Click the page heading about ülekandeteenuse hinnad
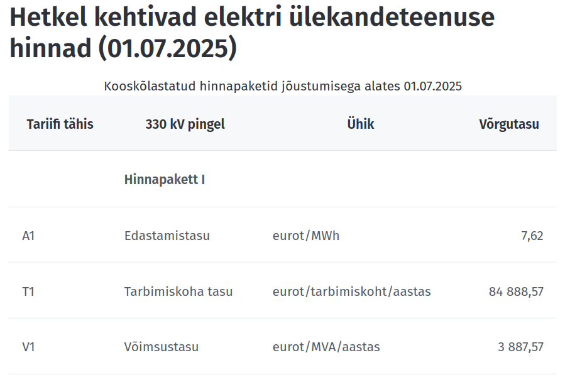The height and width of the screenshot is (392, 570). point(252,32)
